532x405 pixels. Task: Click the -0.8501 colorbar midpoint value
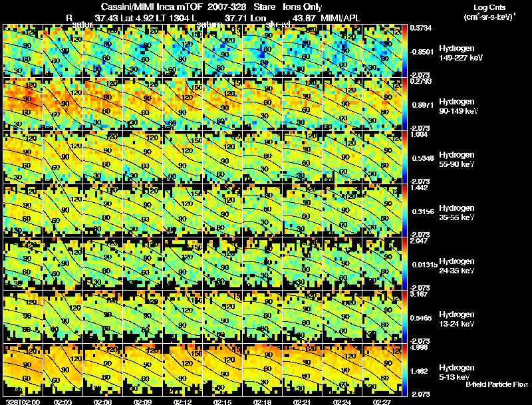[422, 52]
